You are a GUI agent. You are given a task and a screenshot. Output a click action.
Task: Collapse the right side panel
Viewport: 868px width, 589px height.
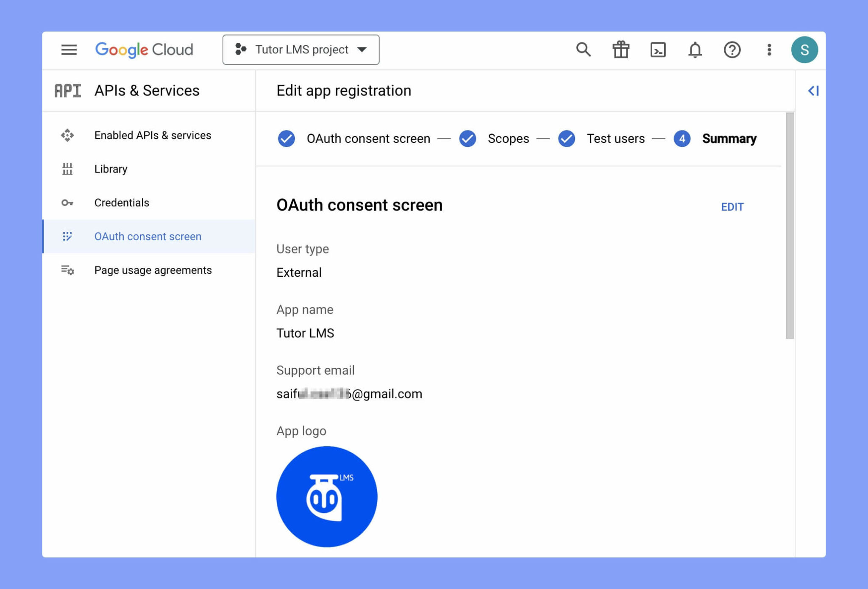point(813,90)
